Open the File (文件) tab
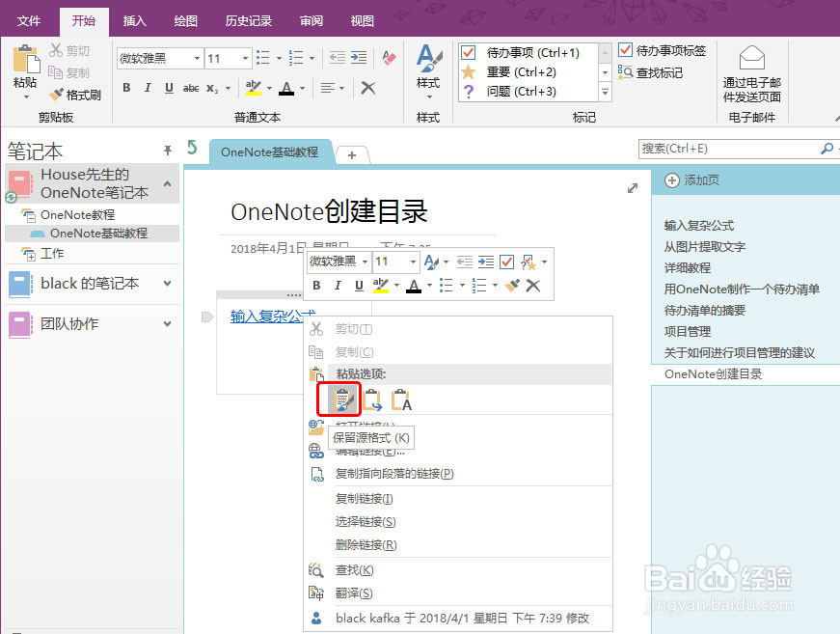Viewport: 840px width, 634px height. click(x=29, y=21)
